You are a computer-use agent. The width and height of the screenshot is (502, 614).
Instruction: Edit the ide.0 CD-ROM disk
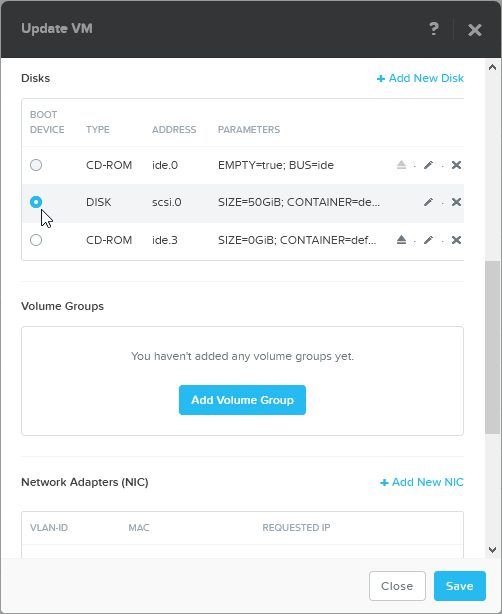pos(428,165)
